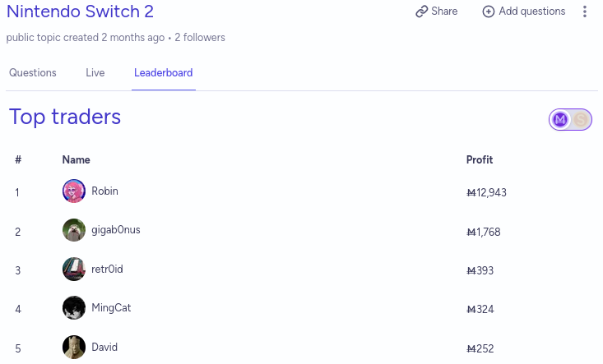This screenshot has height=364, width=603.
Task: Click the Profit column header
Action: 480,160
